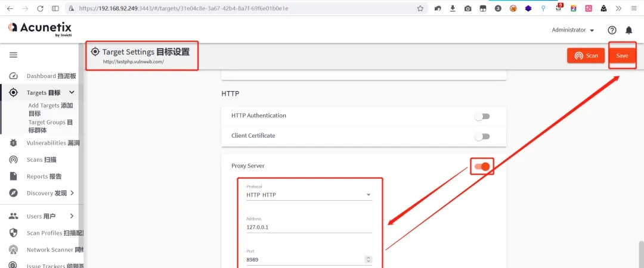The image size is (644, 268).
Task: Click the page vertical scrollbar thumb
Action: click(641, 254)
